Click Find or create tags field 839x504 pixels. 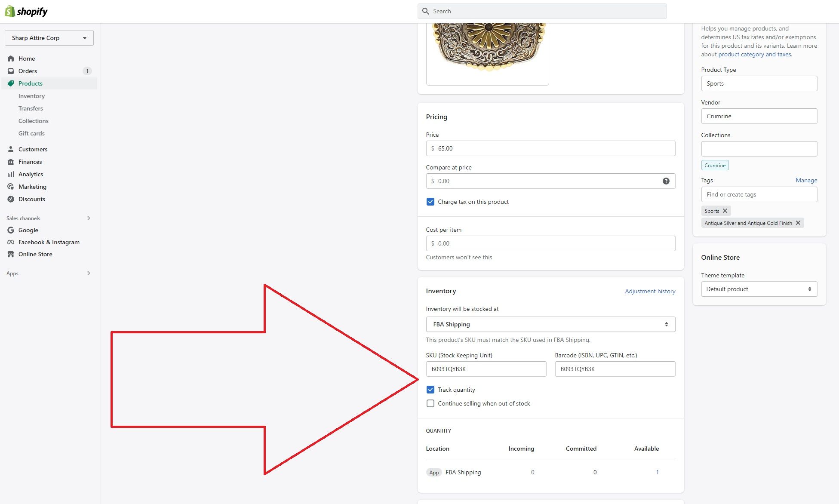pos(759,194)
